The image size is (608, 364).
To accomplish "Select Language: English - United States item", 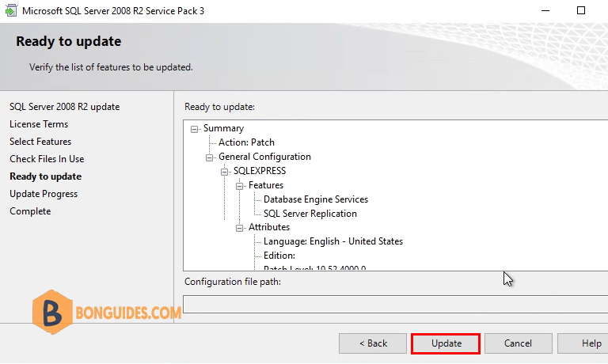I will tap(333, 241).
